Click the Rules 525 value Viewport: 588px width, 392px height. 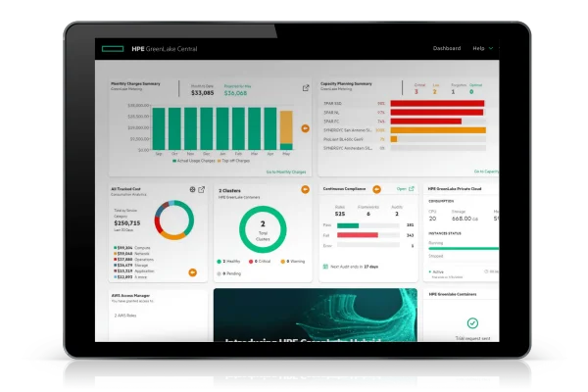[340, 214]
